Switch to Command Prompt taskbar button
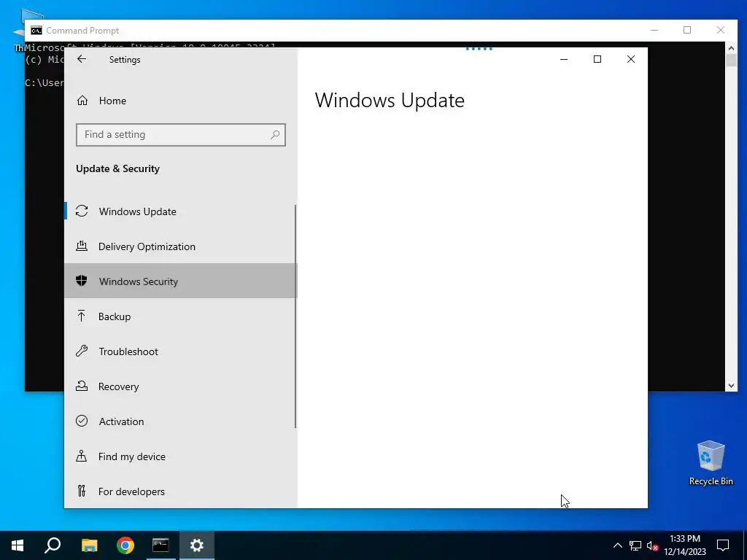 [x=160, y=545]
